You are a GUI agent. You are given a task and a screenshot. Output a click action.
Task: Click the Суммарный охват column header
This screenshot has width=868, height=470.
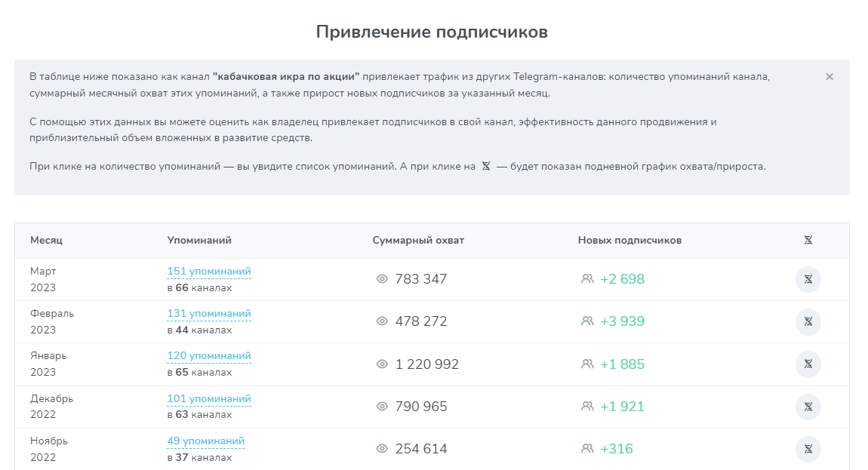(x=418, y=240)
